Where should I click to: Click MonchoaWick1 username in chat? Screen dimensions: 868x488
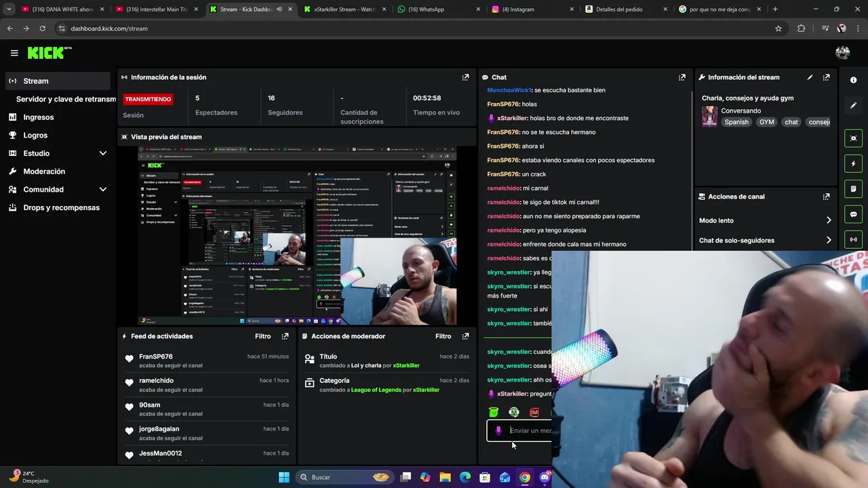point(509,90)
